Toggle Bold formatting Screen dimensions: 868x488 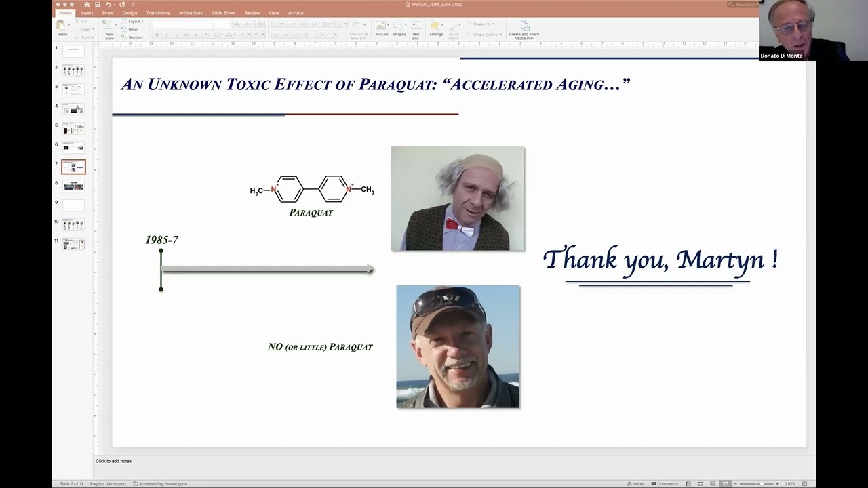click(157, 35)
